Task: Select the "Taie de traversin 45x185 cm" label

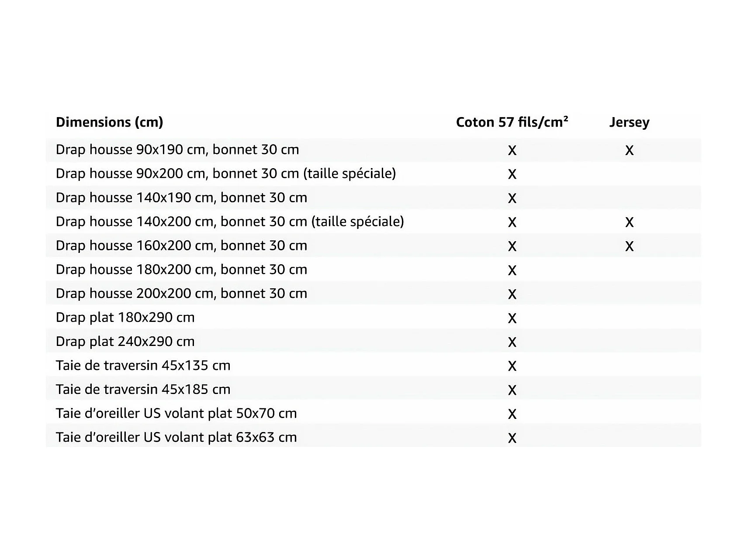Action: tap(143, 390)
